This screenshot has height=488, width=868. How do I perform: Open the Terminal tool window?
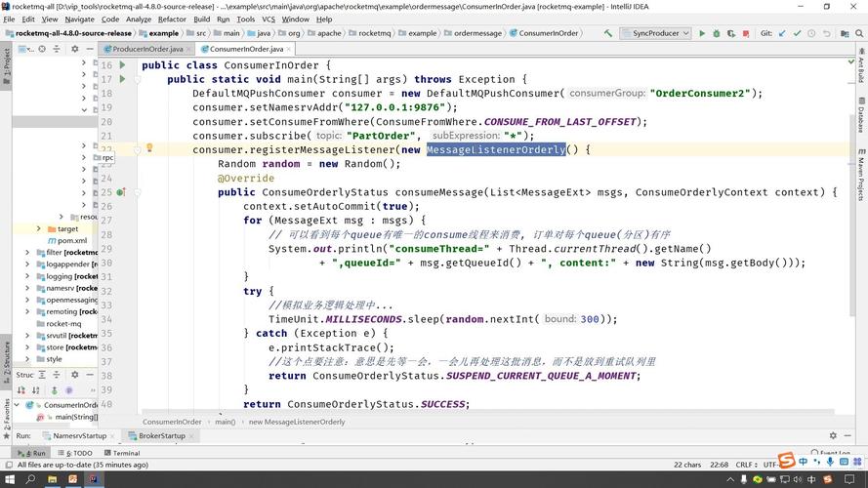pyautogui.click(x=122, y=453)
